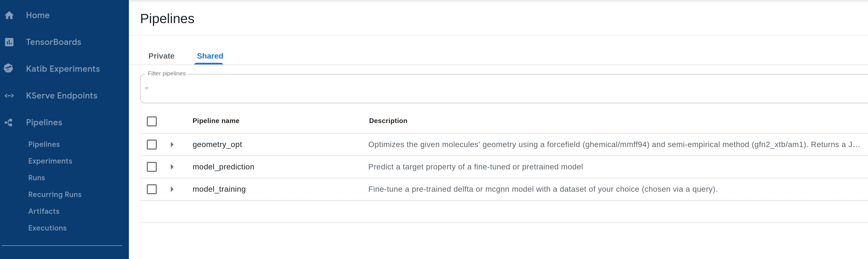Image resolution: width=868 pixels, height=259 pixels.
Task: Click the TensorBoards chart icon
Action: tap(10, 42)
